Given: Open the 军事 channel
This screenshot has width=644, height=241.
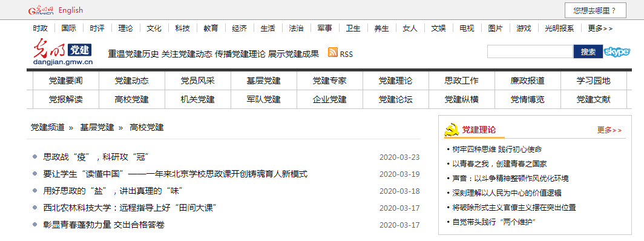Looking at the screenshot, I should point(324,28).
